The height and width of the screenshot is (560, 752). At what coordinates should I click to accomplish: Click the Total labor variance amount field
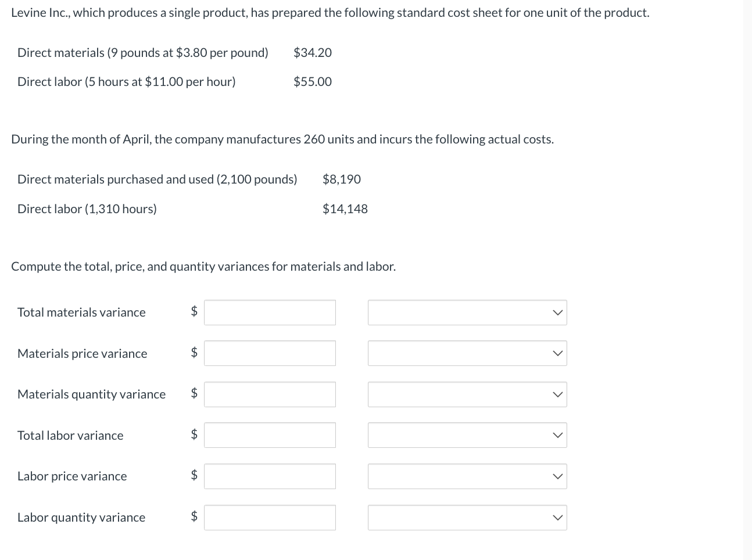click(270, 435)
